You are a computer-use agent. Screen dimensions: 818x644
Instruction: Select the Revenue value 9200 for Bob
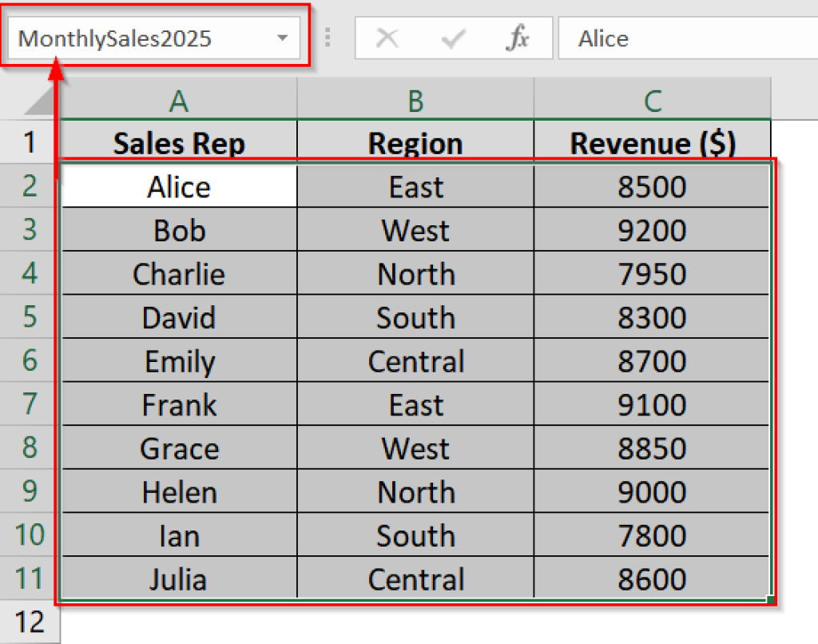(653, 230)
